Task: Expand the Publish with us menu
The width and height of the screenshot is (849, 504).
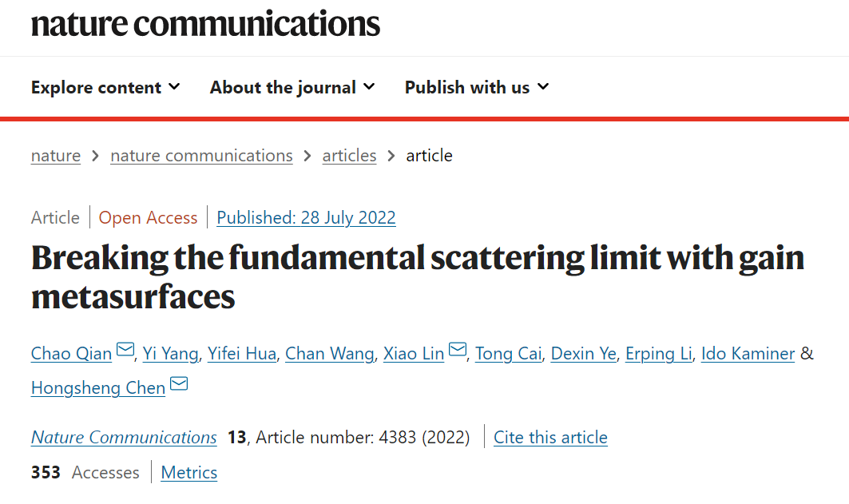Action: 477,87
